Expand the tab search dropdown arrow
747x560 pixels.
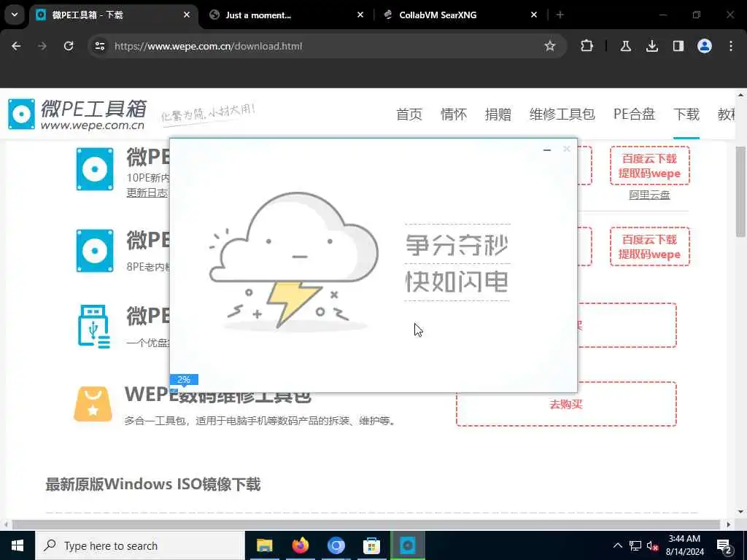[15, 15]
